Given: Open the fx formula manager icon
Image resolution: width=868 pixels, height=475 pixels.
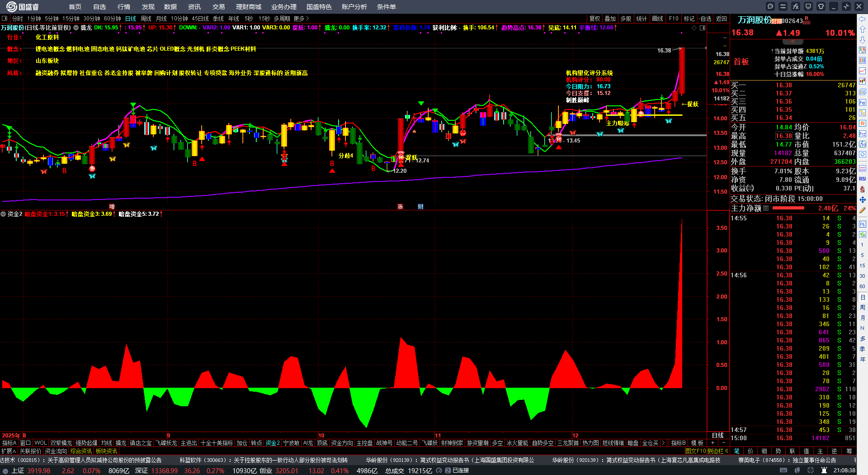Looking at the screenshot, I should [x=796, y=6].
